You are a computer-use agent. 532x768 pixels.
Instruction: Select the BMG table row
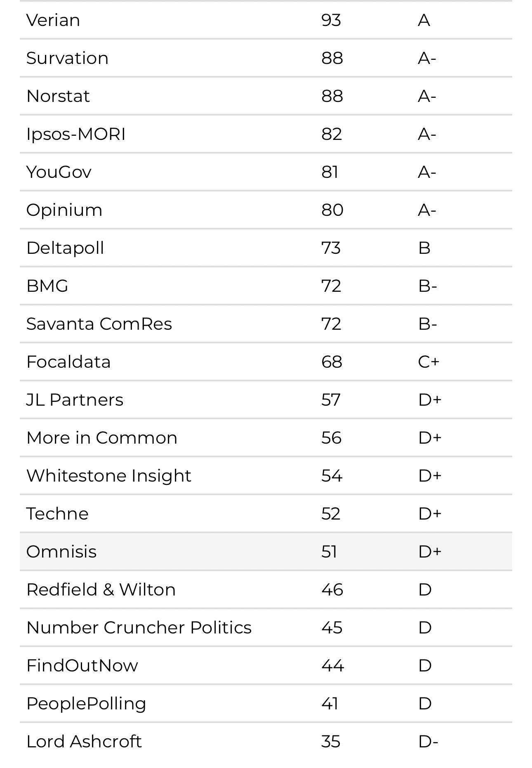[x=266, y=286]
